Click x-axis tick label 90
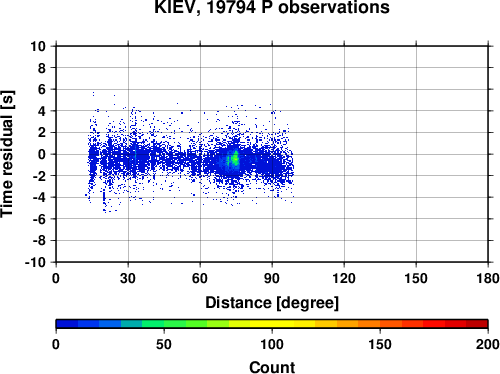The width and height of the screenshot is (500, 374). tap(272, 278)
